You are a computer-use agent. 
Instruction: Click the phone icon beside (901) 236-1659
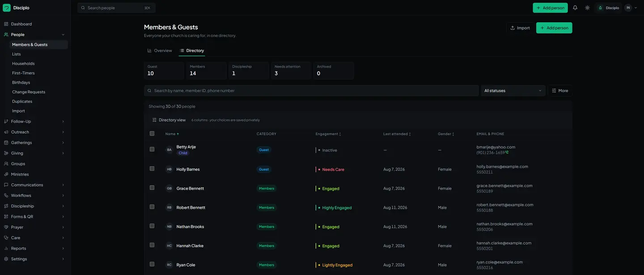click(507, 152)
